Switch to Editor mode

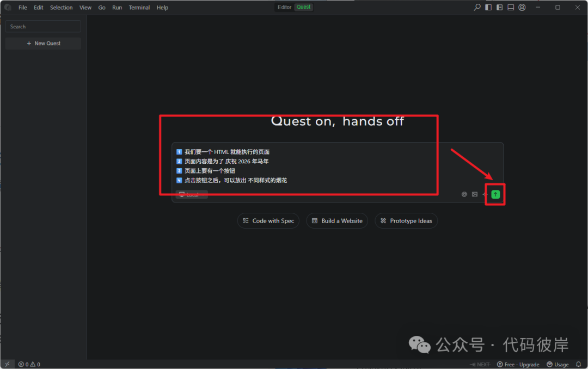click(284, 7)
